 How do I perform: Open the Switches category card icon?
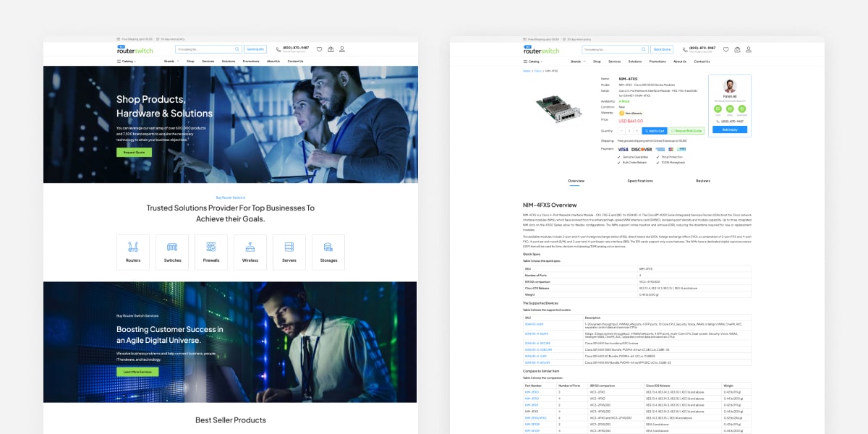(x=172, y=247)
